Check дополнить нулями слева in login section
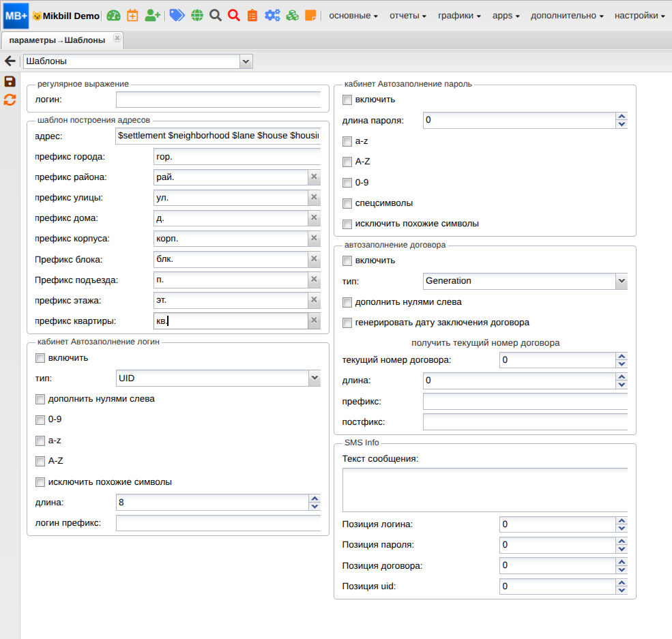Screen dimensions: 672x639 coord(40,399)
